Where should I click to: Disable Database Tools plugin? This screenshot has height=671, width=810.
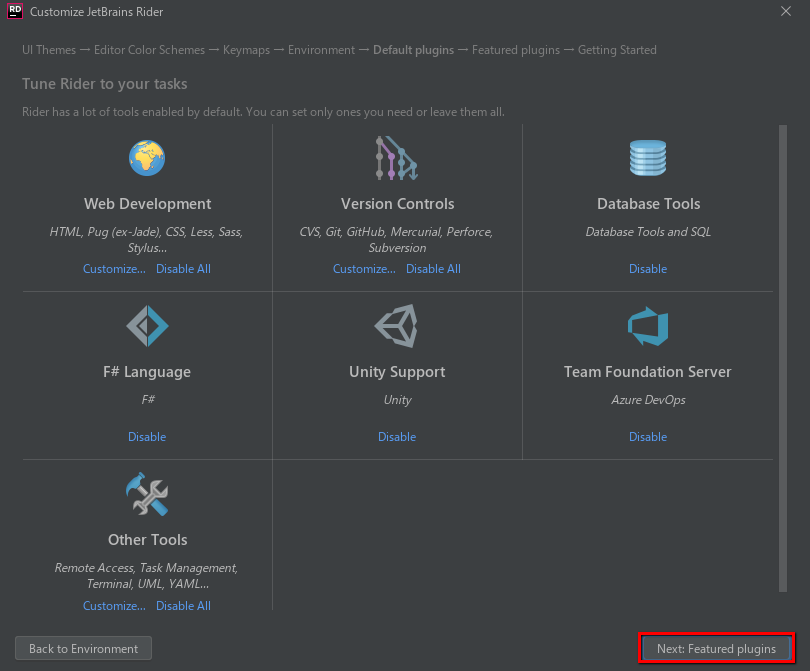648,269
